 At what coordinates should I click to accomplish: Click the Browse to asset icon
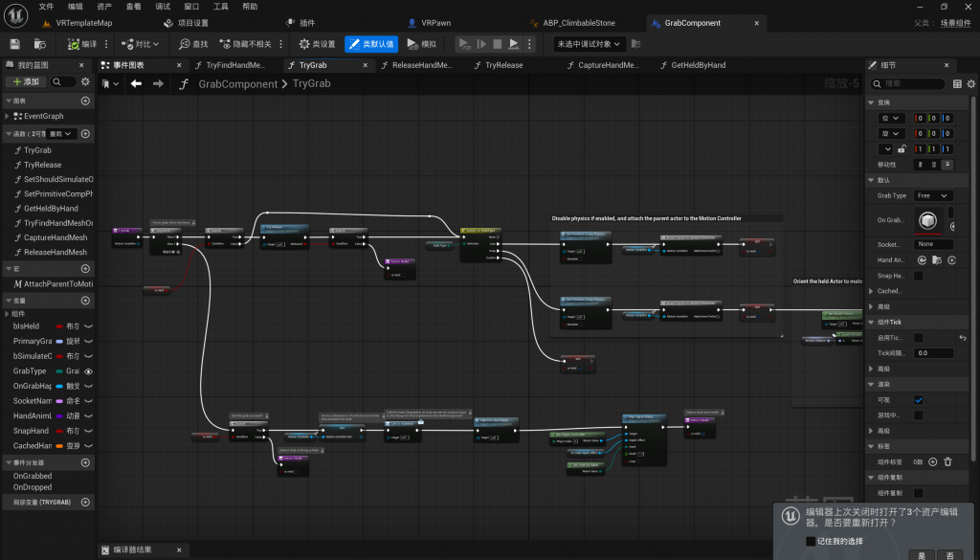click(40, 44)
